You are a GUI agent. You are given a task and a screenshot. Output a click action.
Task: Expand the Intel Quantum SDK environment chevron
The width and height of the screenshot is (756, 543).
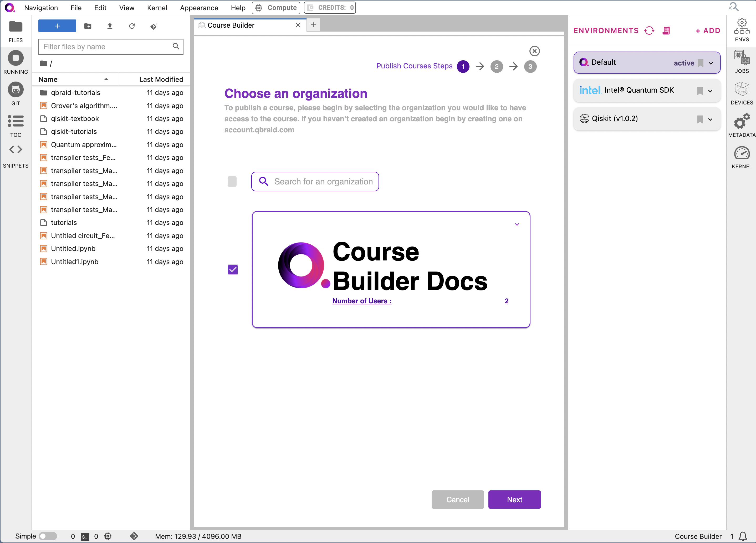[x=710, y=91]
